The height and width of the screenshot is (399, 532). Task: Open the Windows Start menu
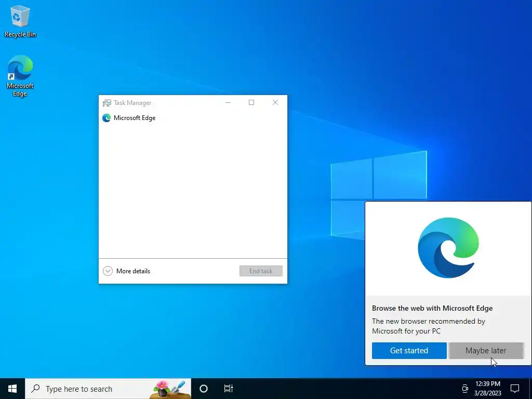12,389
